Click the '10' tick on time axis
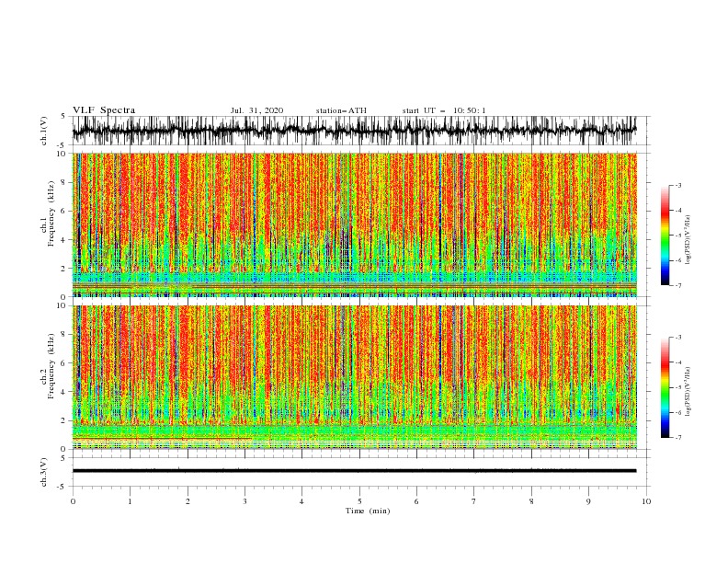Screen dimensions: 728x563 (646, 501)
